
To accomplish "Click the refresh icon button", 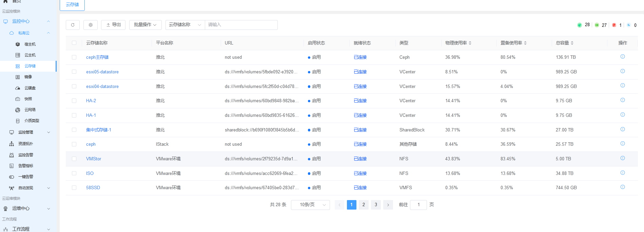I will [x=73, y=25].
